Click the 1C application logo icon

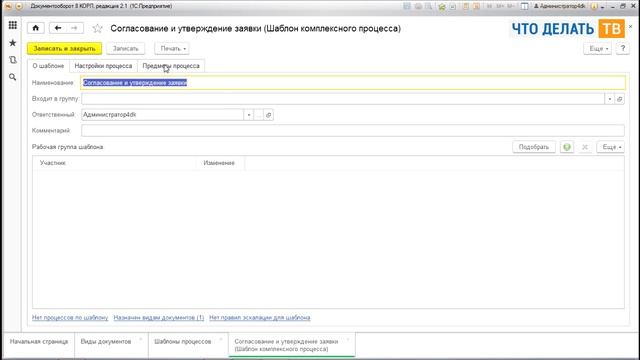[x=8, y=6]
